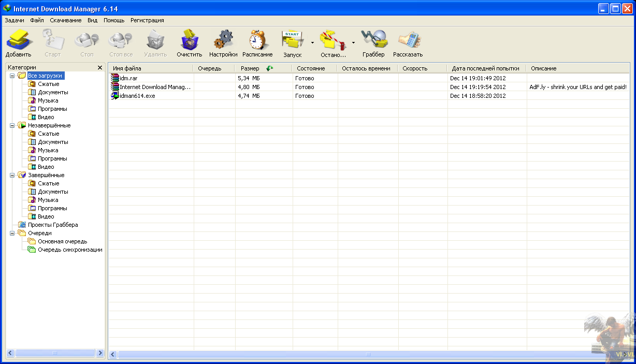Image resolution: width=636 pixels, height=364 pixels.
Task: Click the download list scrollbar left arrow
Action: tap(113, 355)
